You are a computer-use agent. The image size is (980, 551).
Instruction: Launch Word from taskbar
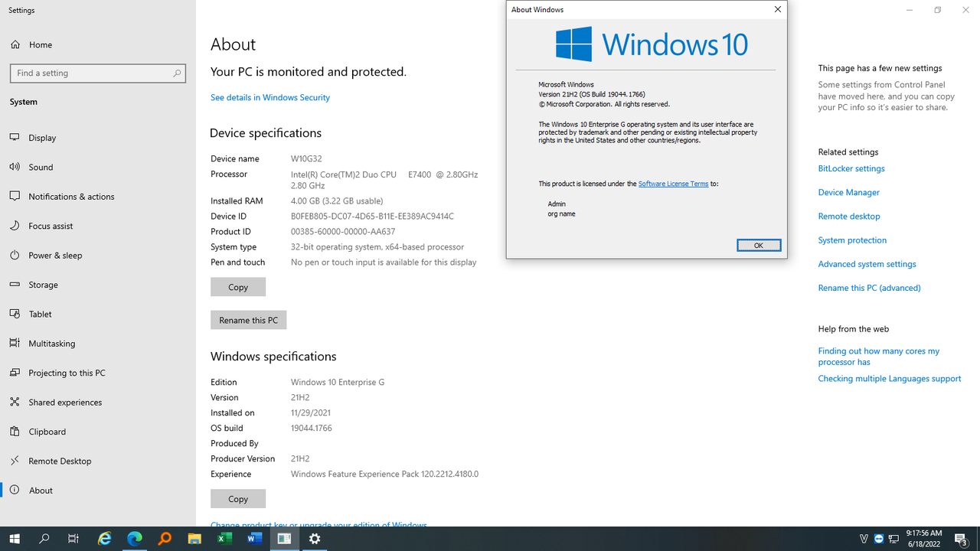[254, 539]
